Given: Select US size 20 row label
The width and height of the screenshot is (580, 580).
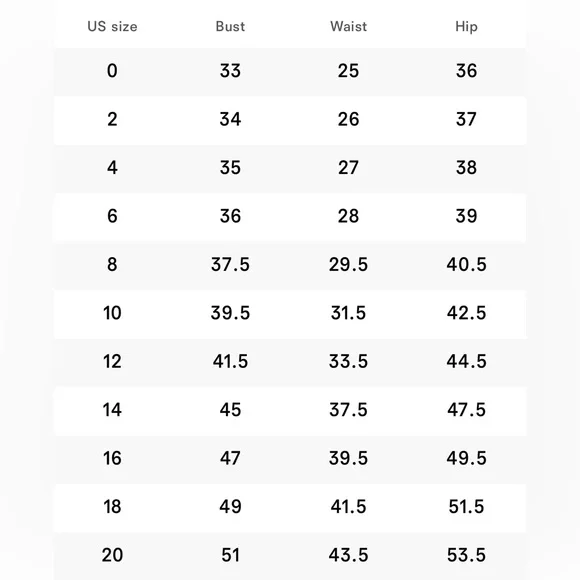Looking at the screenshot, I should click(112, 555).
